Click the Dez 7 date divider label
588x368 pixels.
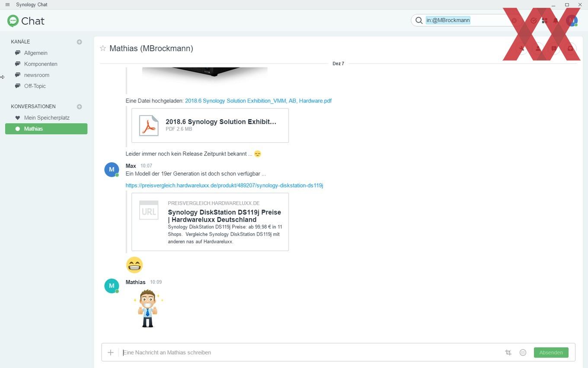click(x=338, y=64)
